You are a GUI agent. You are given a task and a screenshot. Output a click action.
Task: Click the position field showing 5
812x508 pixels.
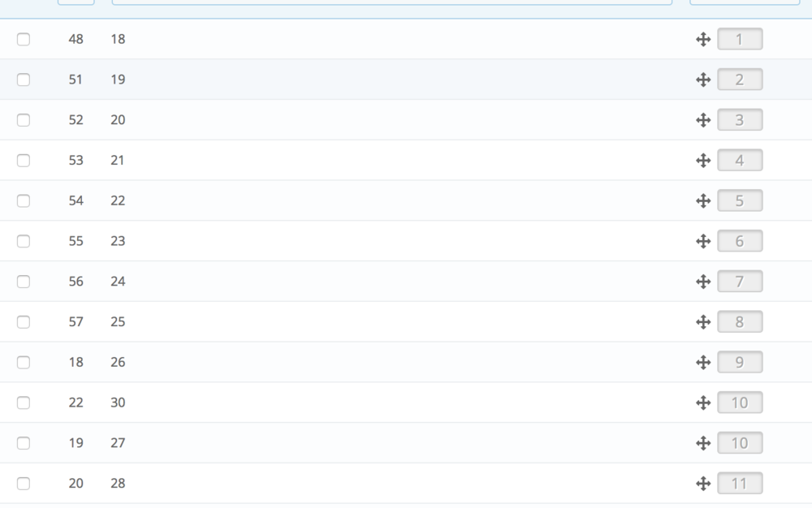[x=740, y=200]
